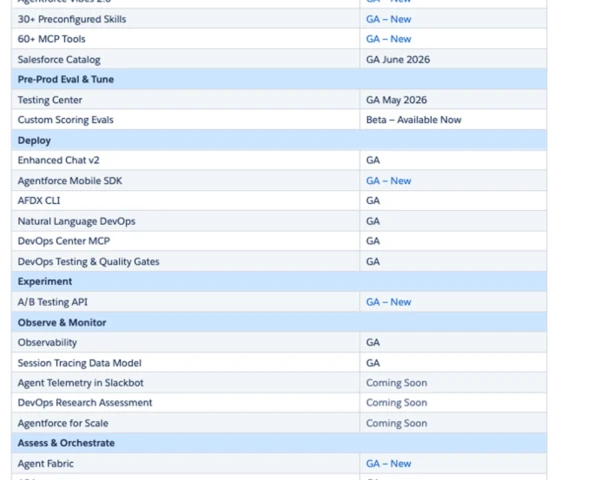Screen dimensions: 600x480
Task: Select the 'Observability' cell
Action: 186,343
